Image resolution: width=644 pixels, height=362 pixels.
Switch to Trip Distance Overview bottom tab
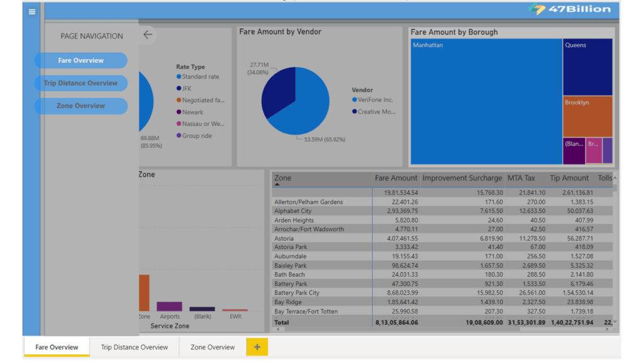(x=135, y=347)
